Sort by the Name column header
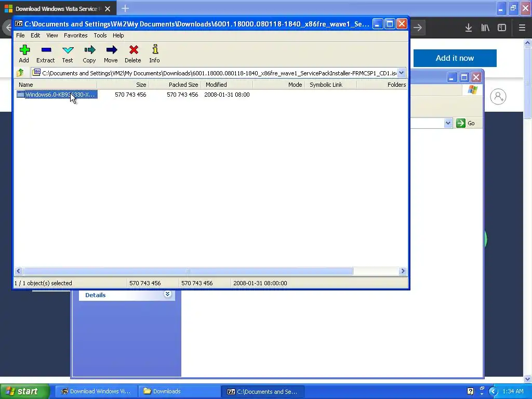 click(x=56, y=85)
